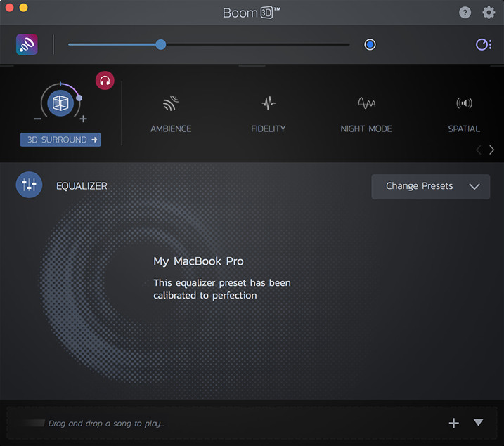Select the FIDELITY label

point(269,129)
